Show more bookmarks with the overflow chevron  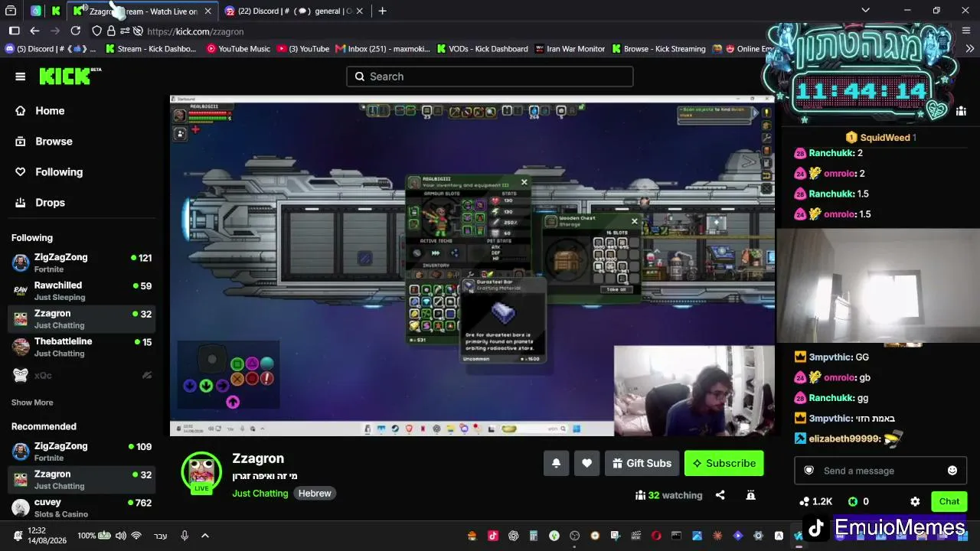tap(970, 49)
